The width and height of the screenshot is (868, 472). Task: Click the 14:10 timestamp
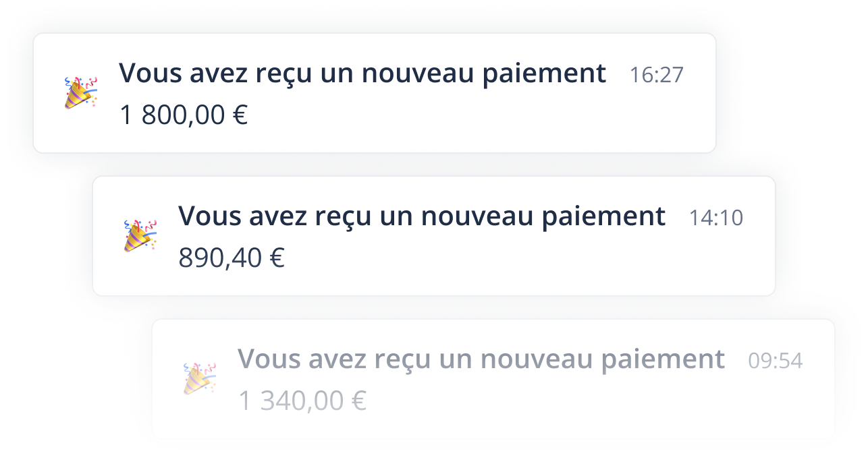pyautogui.click(x=715, y=218)
